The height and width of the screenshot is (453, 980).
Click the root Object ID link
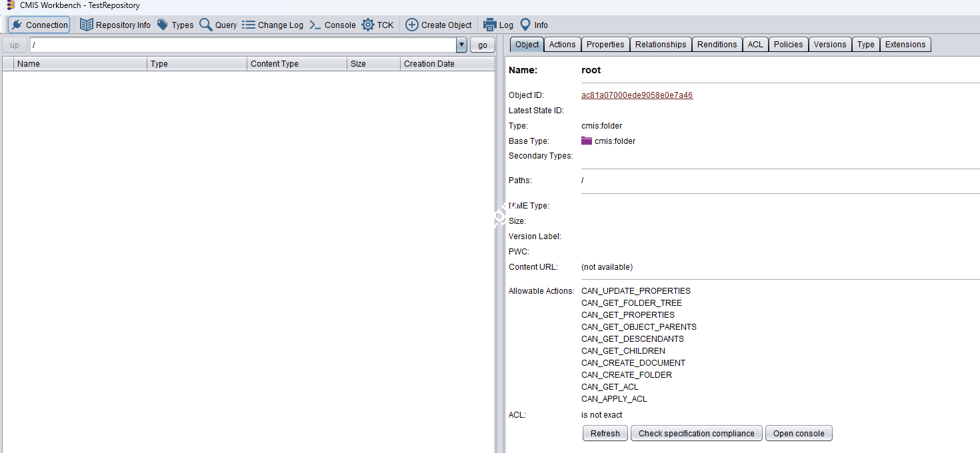coord(637,95)
